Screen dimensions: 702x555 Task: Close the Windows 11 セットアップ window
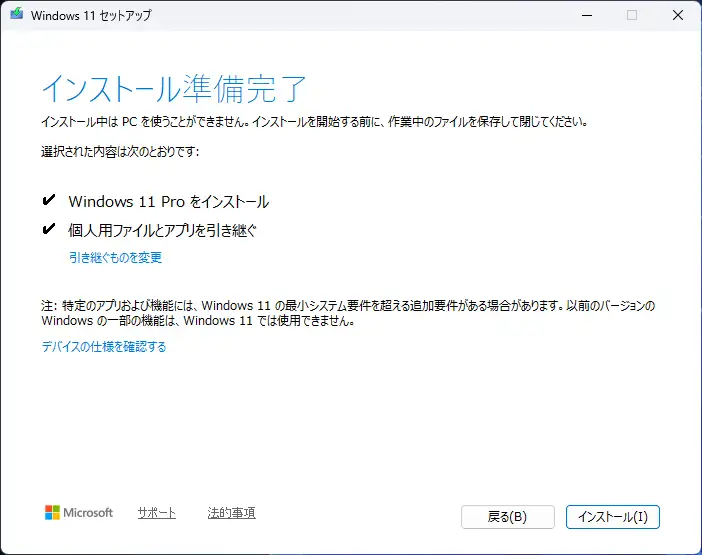(x=677, y=16)
